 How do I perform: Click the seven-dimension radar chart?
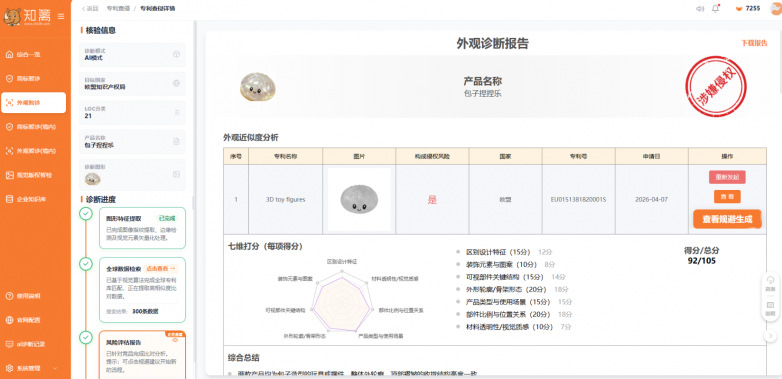point(343,301)
